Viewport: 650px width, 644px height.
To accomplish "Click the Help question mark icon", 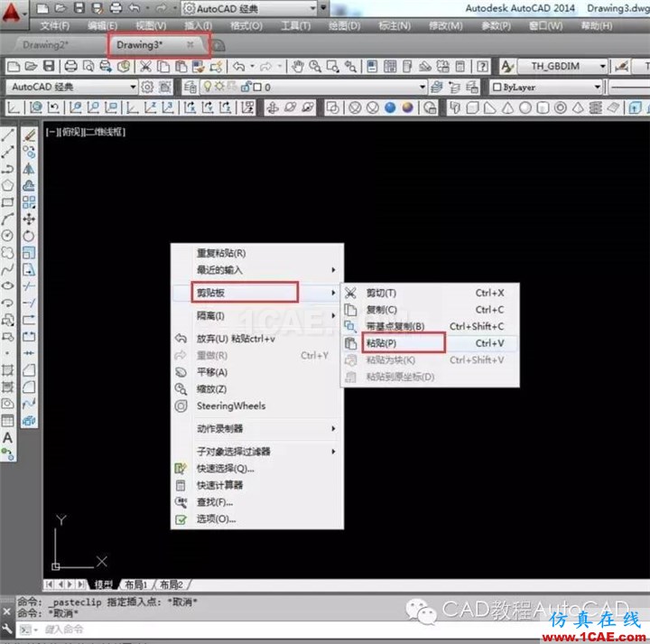I will 482,66.
